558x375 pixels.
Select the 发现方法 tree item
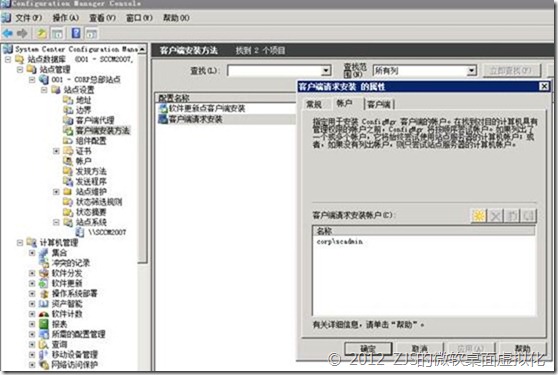click(91, 171)
